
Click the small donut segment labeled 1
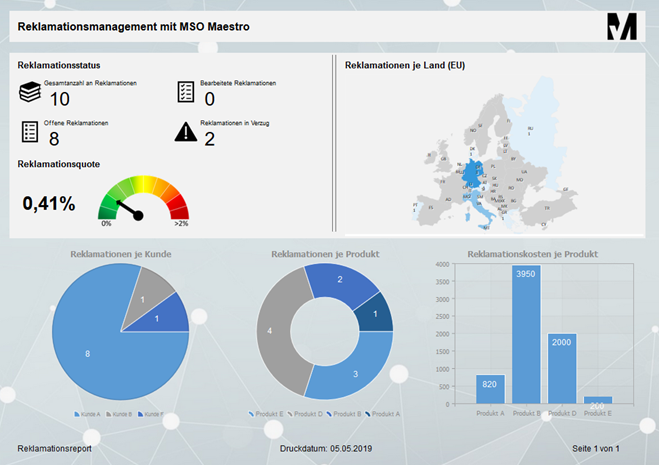pyautogui.click(x=375, y=314)
